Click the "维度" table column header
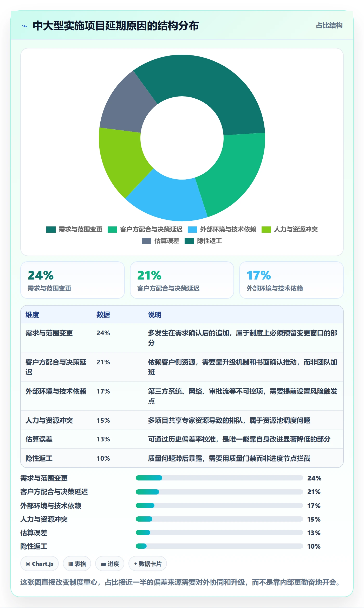Image resolution: width=364 pixels, height=608 pixels. [32, 315]
